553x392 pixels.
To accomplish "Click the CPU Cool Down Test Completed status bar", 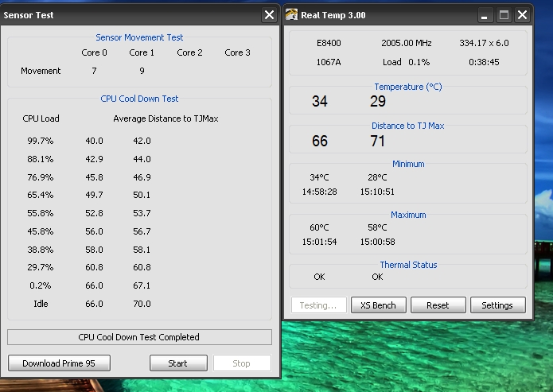I will point(139,337).
